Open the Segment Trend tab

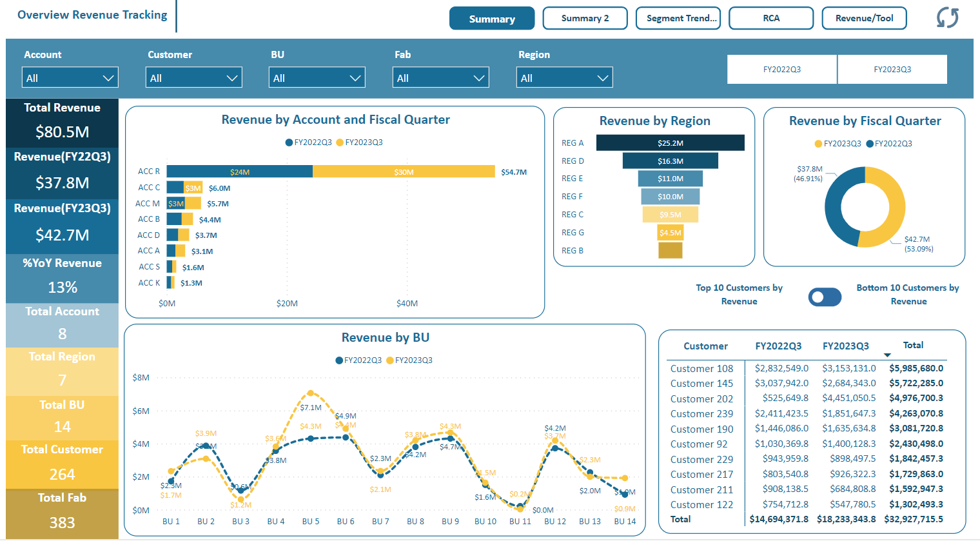678,18
